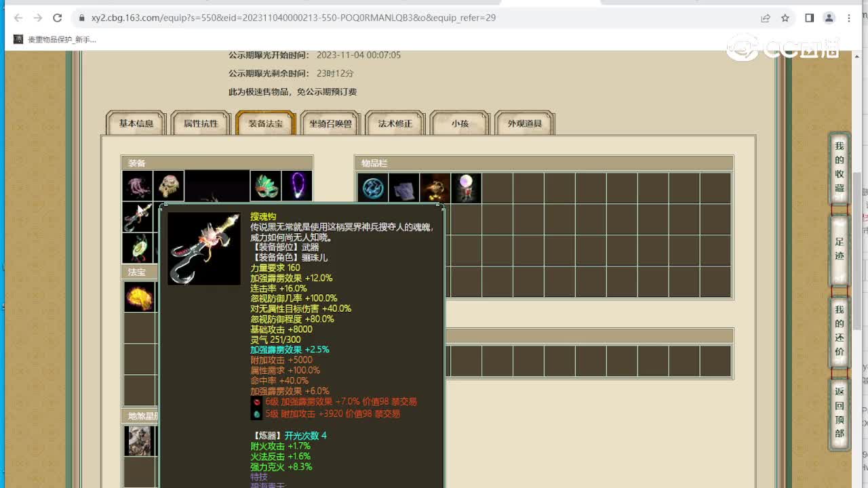Open browser profile menu
Image resolution: width=868 pixels, height=488 pixels.
pyautogui.click(x=829, y=18)
